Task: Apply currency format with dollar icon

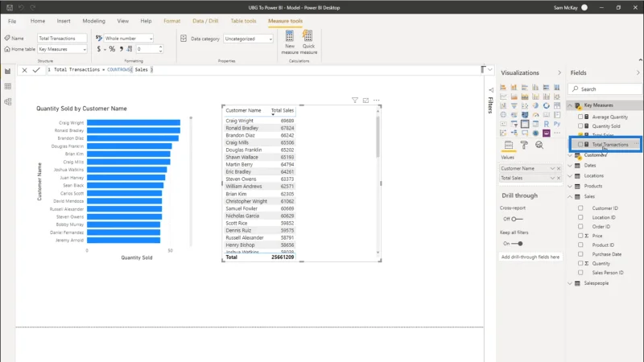Action: (98, 49)
